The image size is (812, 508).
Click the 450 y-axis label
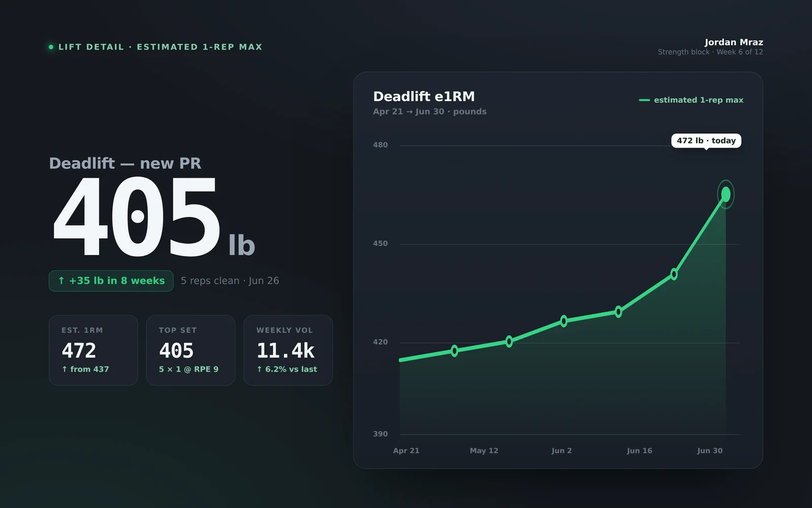[x=380, y=243]
